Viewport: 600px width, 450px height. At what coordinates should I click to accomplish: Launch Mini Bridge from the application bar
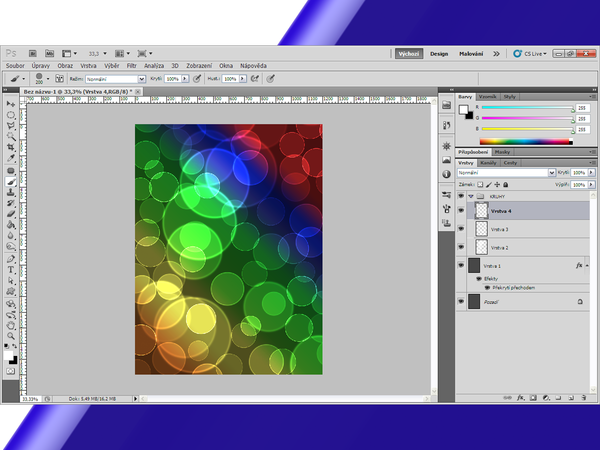(50, 53)
